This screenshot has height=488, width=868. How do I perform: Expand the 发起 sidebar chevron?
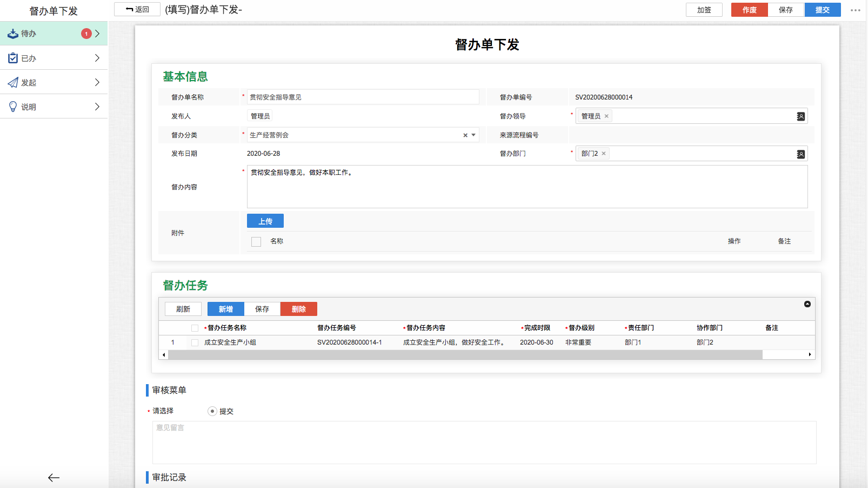pos(97,82)
